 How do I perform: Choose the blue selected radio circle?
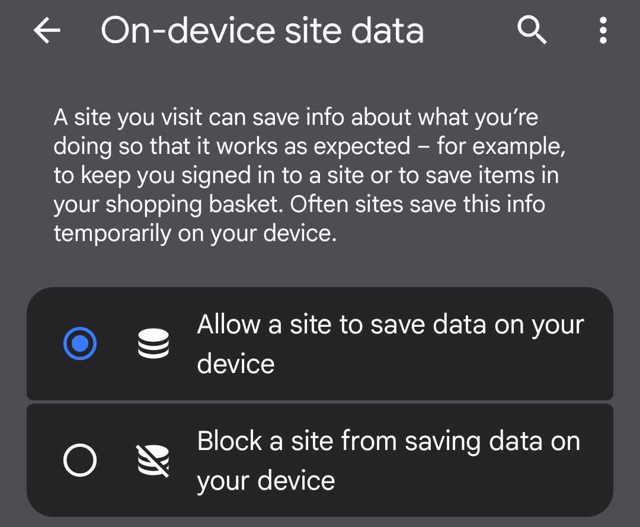pyautogui.click(x=80, y=343)
